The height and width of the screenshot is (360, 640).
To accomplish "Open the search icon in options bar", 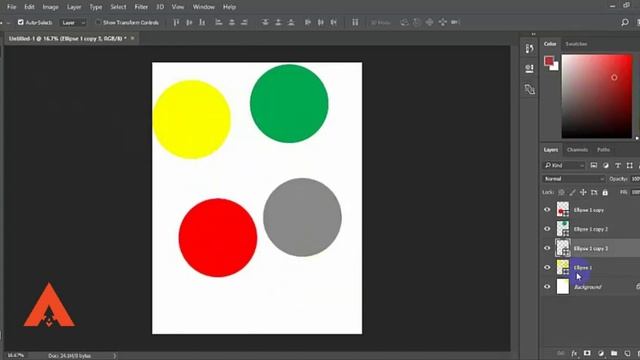I will click(624, 22).
